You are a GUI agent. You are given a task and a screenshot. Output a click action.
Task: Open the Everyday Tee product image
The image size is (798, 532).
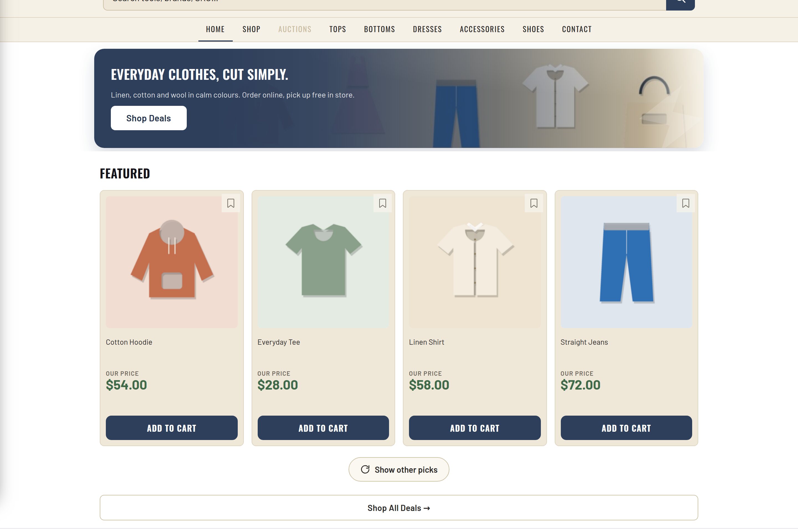(x=323, y=262)
